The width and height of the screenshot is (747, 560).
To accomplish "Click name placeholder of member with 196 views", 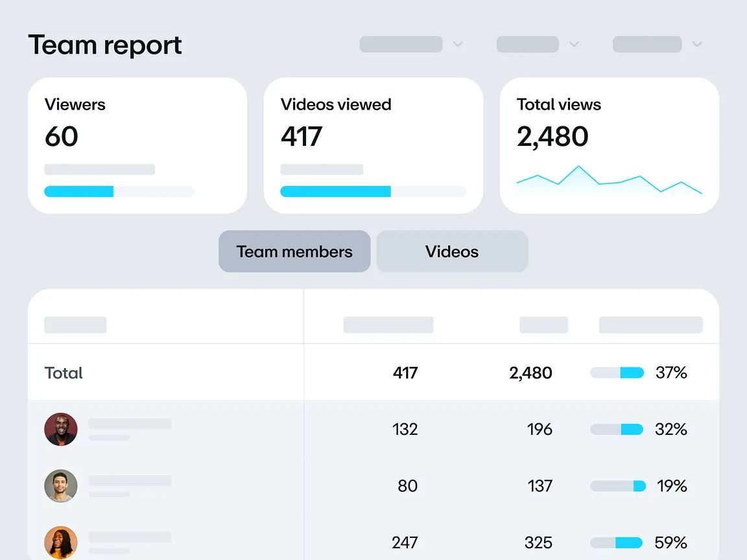I will pyautogui.click(x=130, y=424).
